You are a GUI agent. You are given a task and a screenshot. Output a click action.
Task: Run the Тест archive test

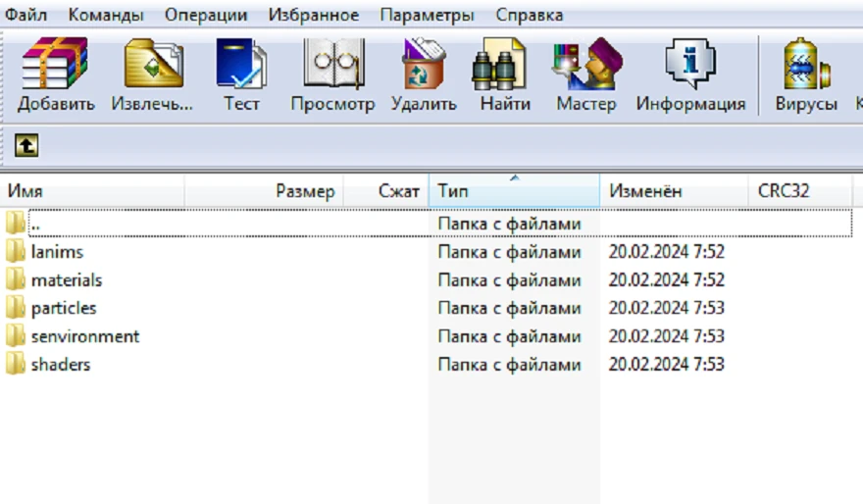point(241,64)
